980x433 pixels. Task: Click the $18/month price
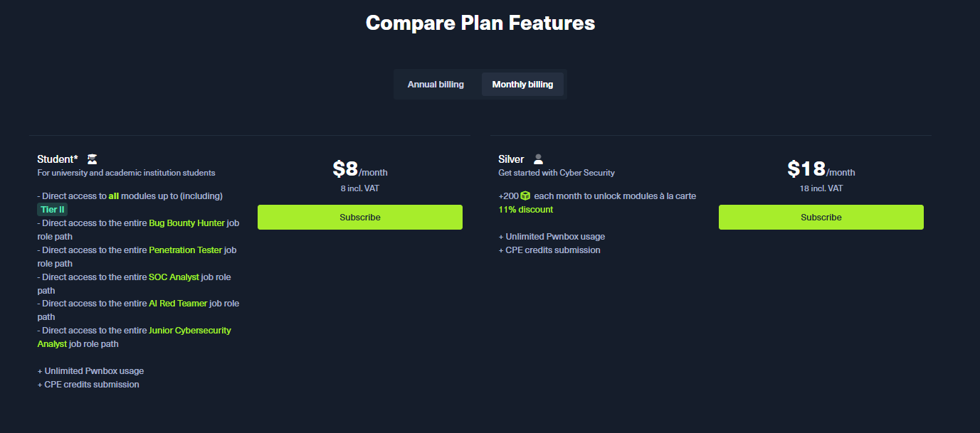click(x=821, y=170)
